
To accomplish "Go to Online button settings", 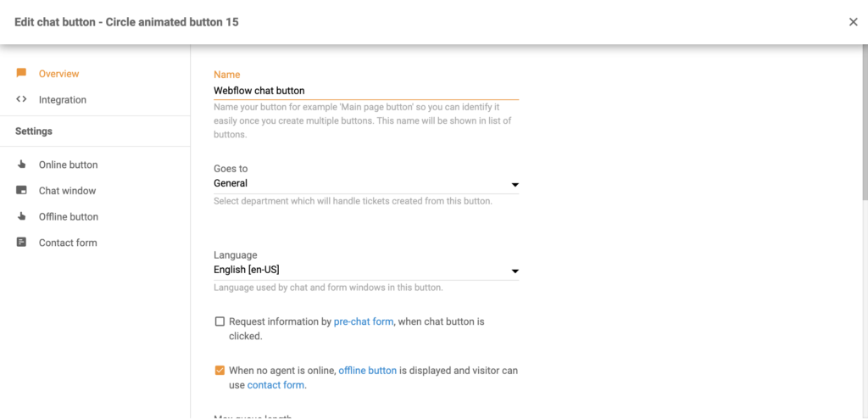I will pyautogui.click(x=68, y=165).
